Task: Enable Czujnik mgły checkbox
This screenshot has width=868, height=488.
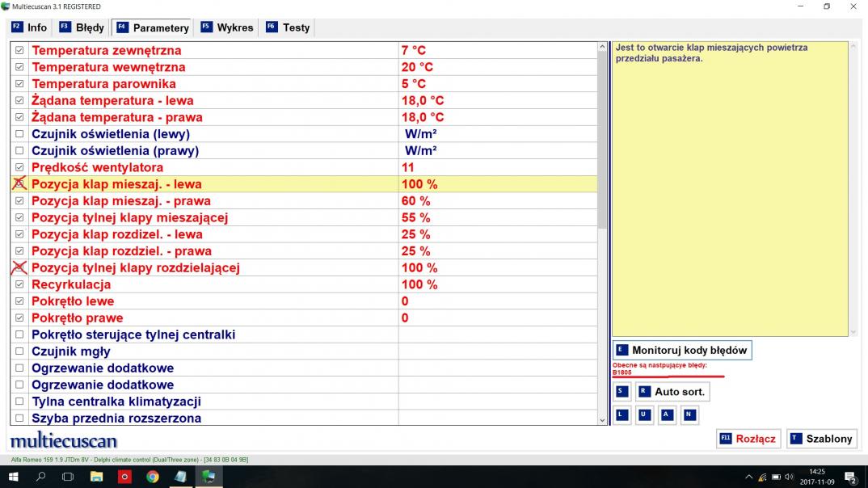Action: [x=19, y=351]
